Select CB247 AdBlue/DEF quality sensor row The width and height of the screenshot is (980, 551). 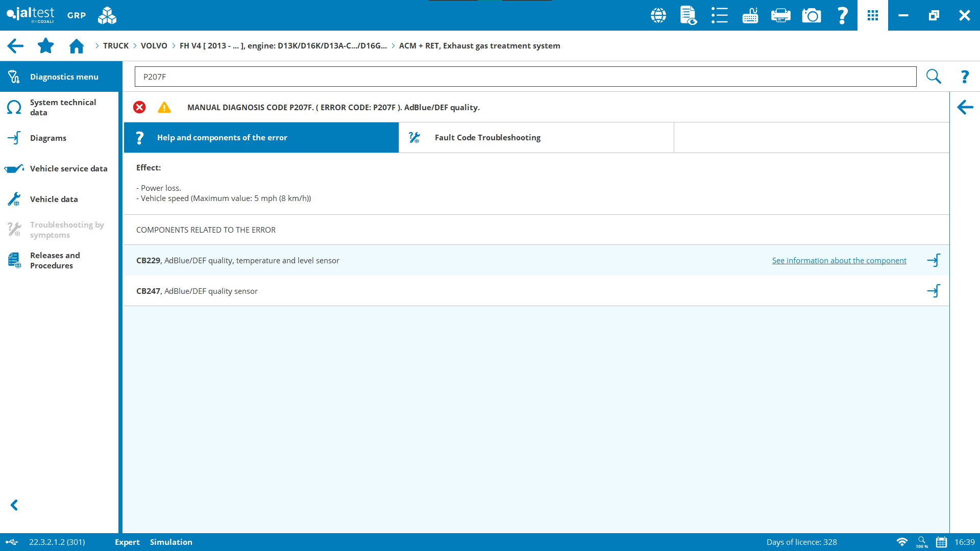coord(536,291)
